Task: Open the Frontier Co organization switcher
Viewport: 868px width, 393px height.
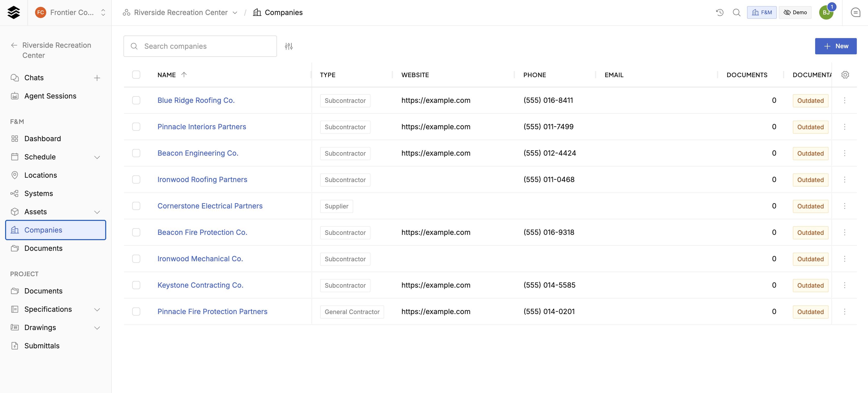Action: (x=70, y=12)
